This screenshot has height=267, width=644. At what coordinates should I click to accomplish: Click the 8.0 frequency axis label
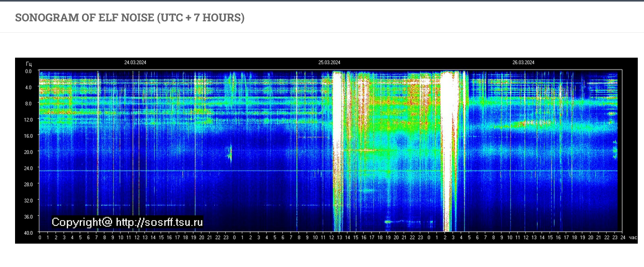pos(28,103)
